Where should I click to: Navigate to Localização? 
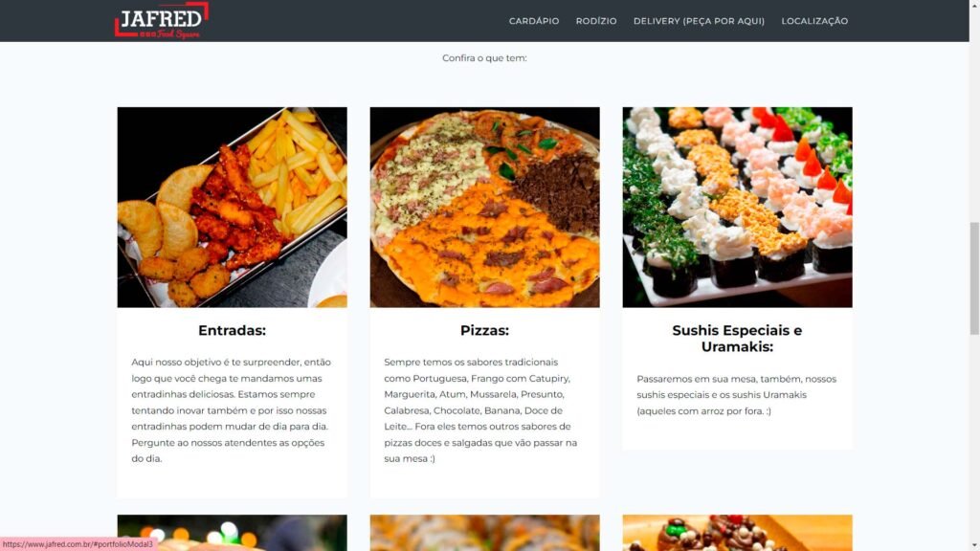(x=814, y=21)
